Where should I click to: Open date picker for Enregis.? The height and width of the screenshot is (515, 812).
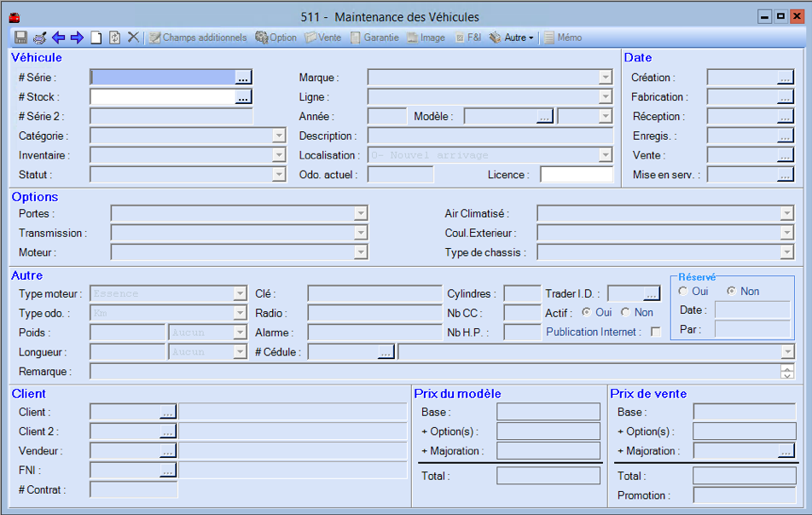tap(785, 136)
